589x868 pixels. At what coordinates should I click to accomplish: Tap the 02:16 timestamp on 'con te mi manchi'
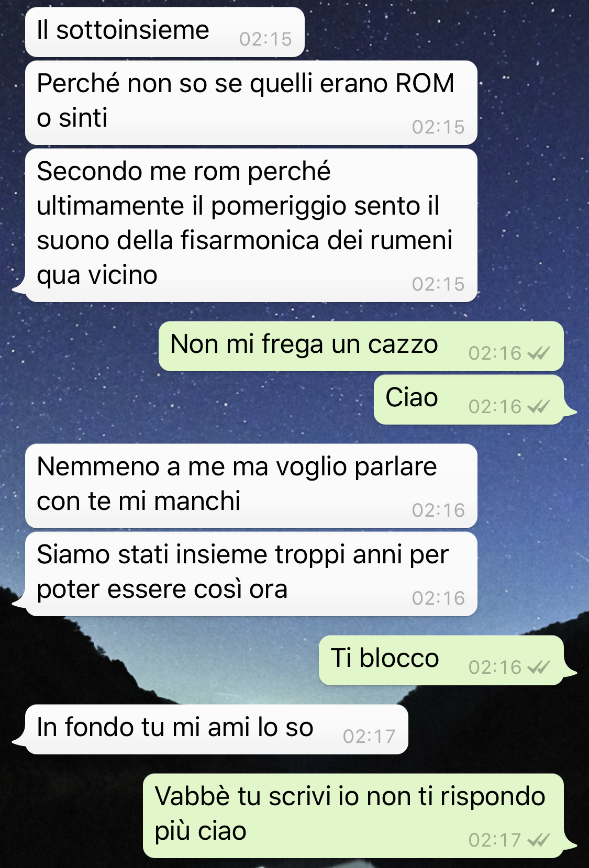438,510
